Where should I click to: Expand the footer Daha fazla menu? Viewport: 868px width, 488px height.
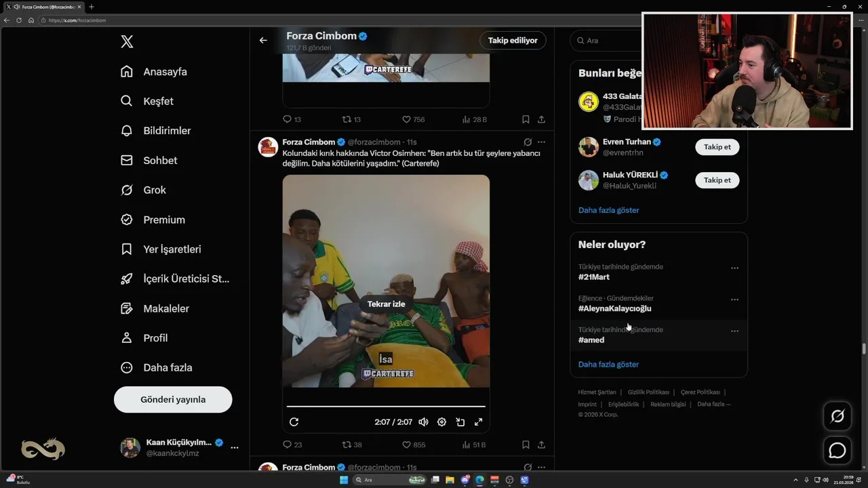[713, 405]
